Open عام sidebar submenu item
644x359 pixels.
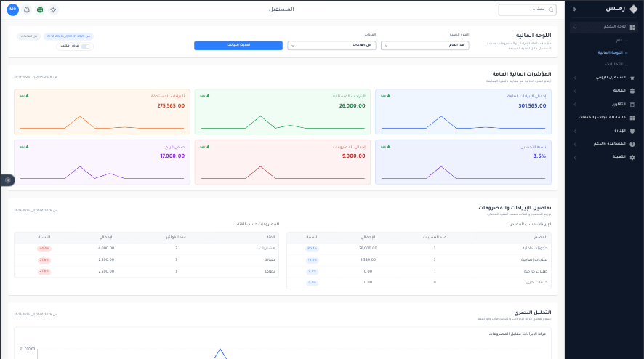pos(619,40)
